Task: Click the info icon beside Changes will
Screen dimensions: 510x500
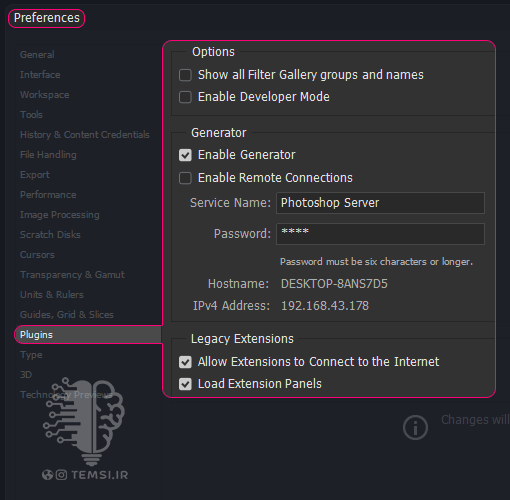Action: click(415, 427)
